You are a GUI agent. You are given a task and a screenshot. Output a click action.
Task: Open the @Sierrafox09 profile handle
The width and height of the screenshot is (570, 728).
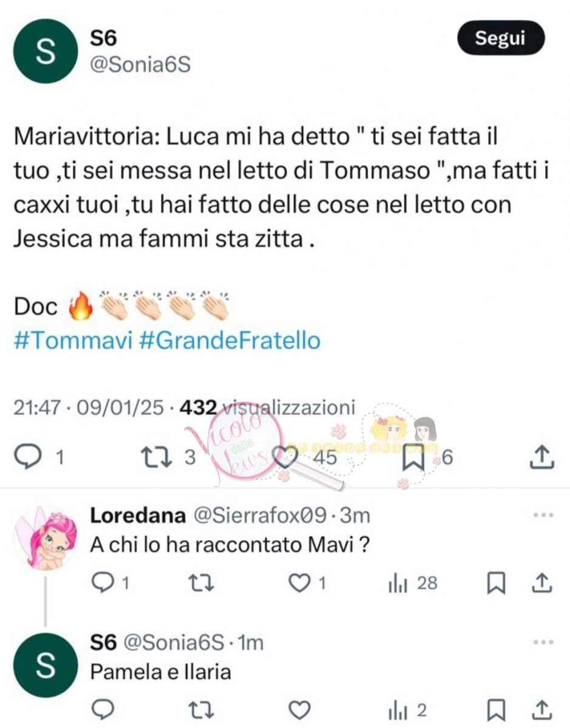pyautogui.click(x=261, y=516)
